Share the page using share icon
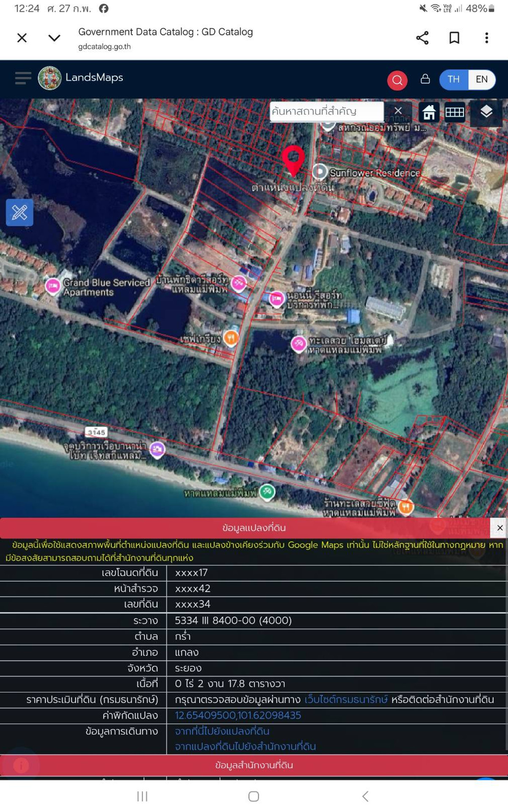Image resolution: width=508 pixels, height=812 pixels. pyautogui.click(x=422, y=38)
